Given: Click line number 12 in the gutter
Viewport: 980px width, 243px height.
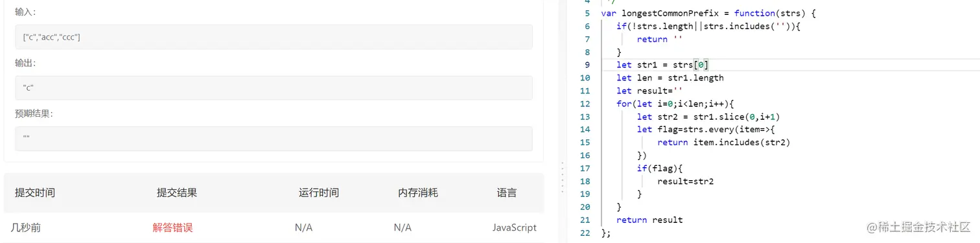Looking at the screenshot, I should [586, 104].
